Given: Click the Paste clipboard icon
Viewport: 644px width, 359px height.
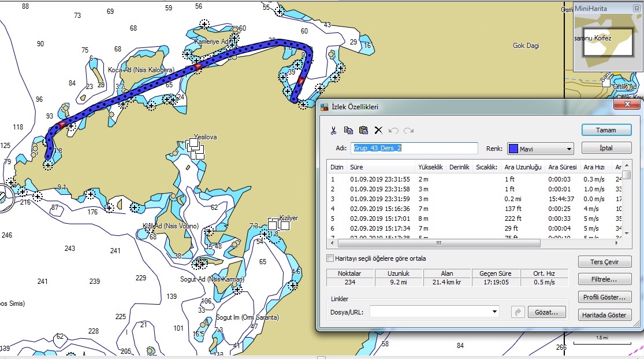Looking at the screenshot, I should coord(363,130).
